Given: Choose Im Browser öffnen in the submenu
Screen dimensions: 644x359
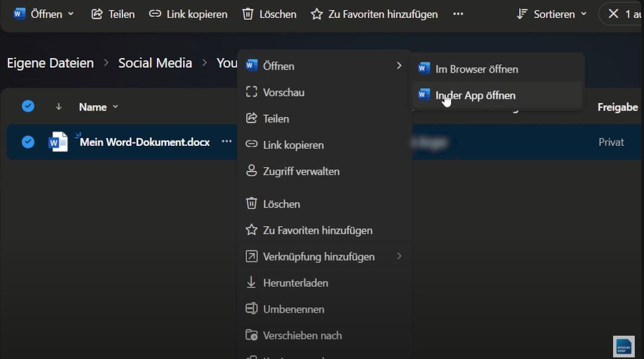Looking at the screenshot, I should pos(476,69).
